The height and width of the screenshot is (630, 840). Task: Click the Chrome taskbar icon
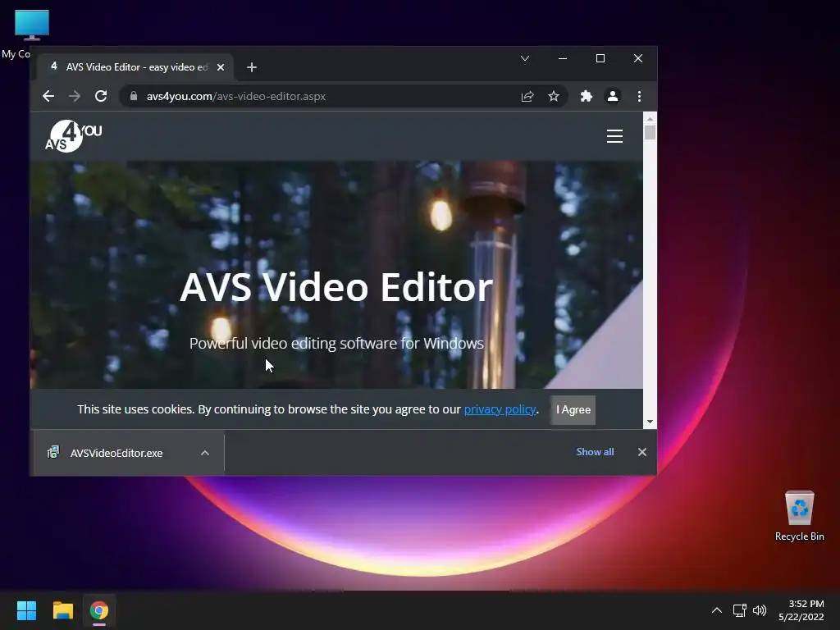pos(99,610)
